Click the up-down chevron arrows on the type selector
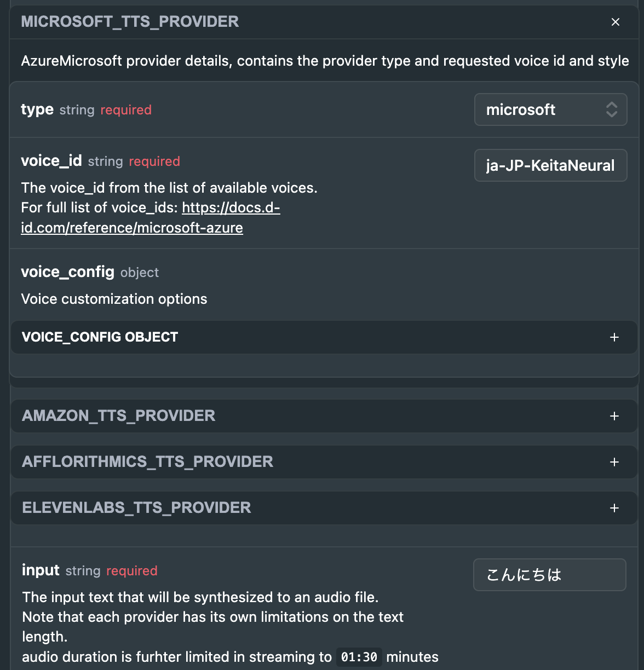The image size is (644, 670). [x=612, y=109]
